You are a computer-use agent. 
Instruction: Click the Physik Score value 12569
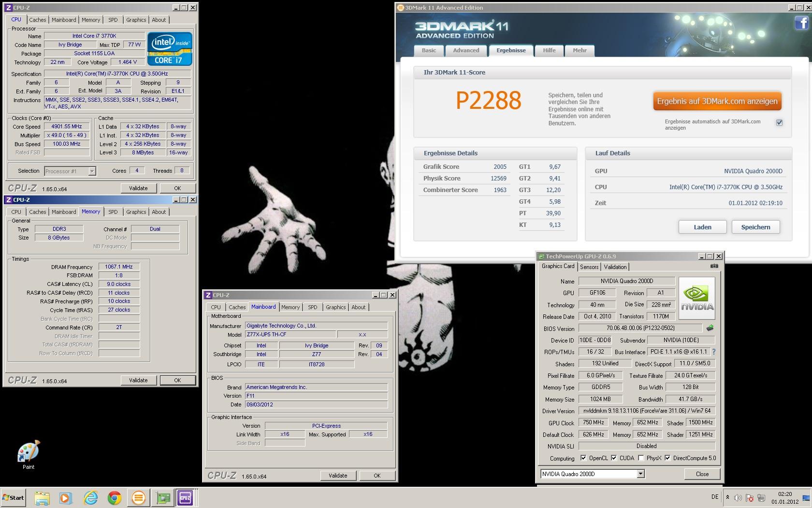click(x=498, y=178)
